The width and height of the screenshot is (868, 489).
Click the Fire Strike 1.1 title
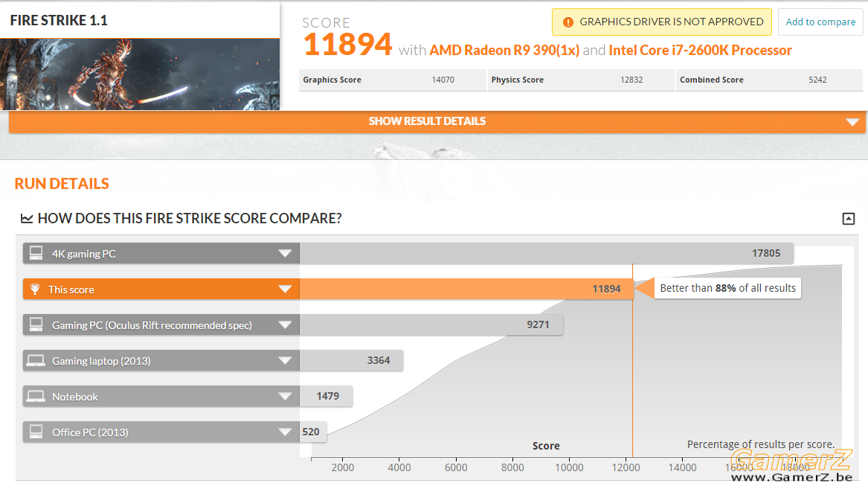coord(59,21)
